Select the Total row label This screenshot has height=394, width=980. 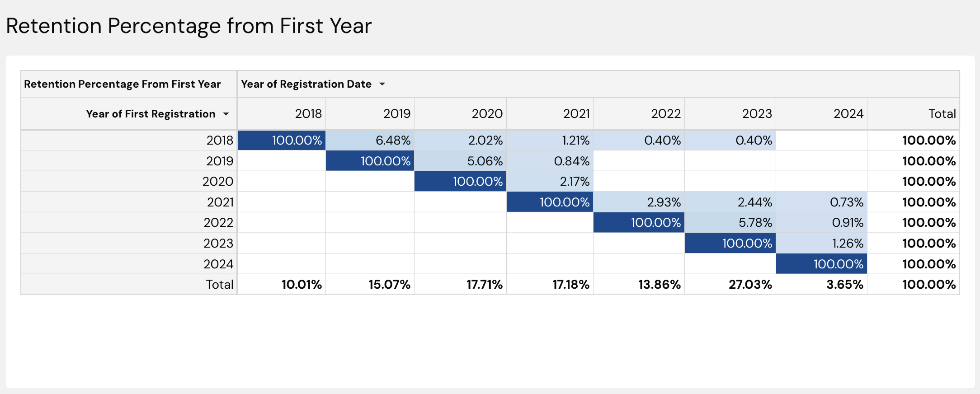[x=219, y=284]
